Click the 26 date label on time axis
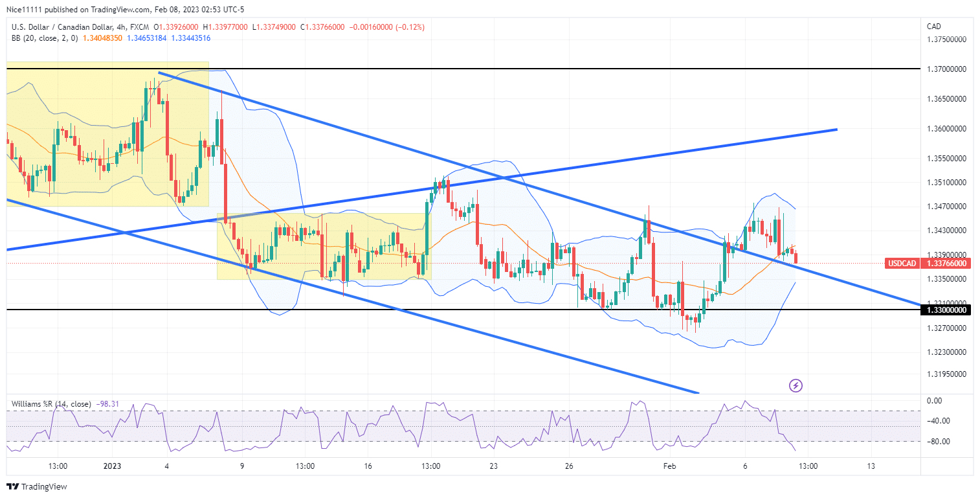The height and width of the screenshot is (498, 980). (x=569, y=466)
